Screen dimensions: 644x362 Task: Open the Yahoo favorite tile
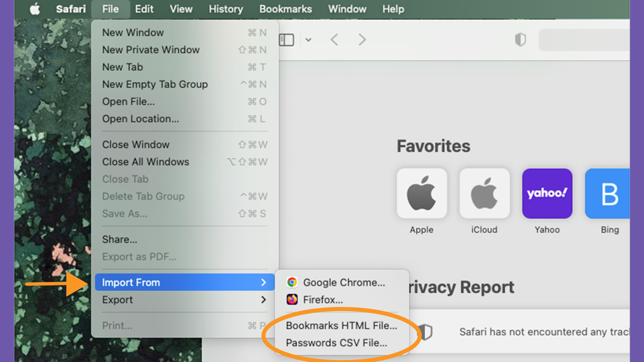pos(547,194)
